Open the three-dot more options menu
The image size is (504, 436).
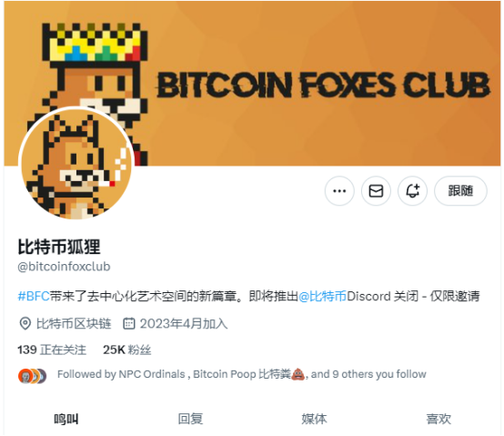339,191
